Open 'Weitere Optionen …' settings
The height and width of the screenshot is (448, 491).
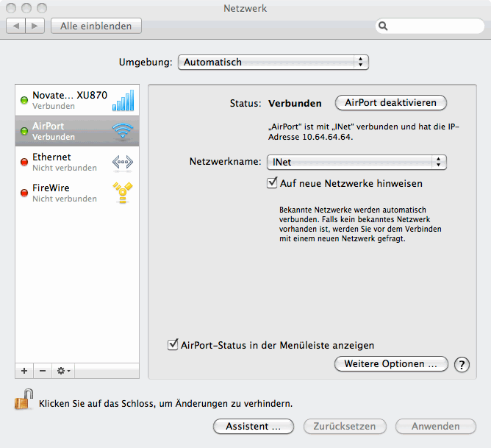click(x=390, y=364)
